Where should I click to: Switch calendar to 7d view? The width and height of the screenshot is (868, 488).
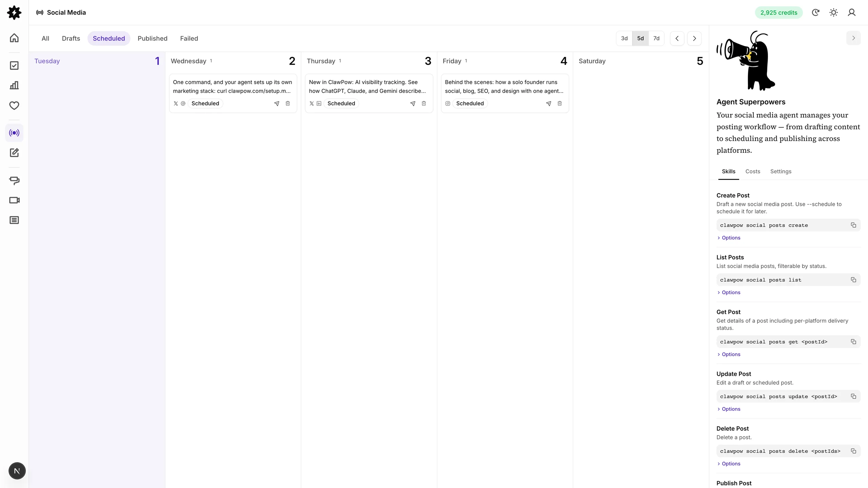coord(656,38)
